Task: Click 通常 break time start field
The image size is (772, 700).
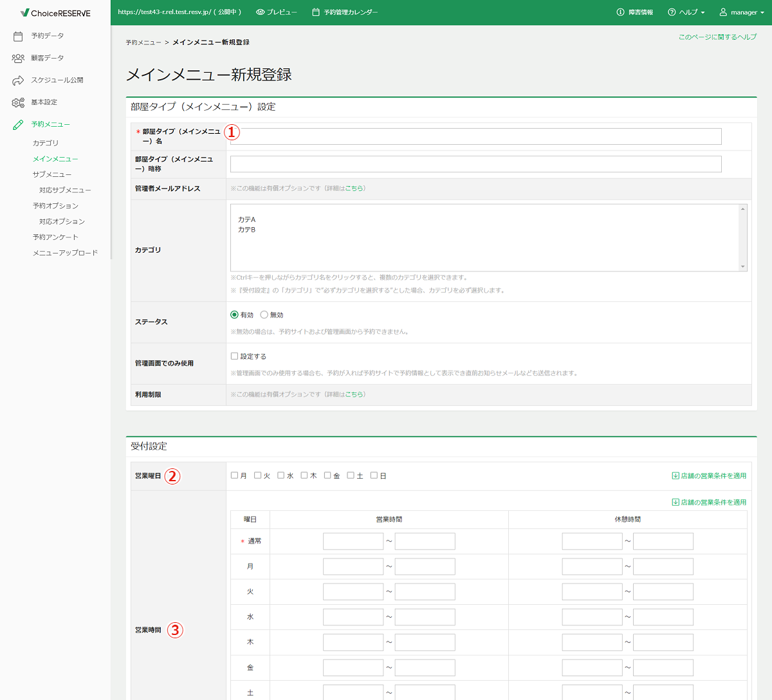Action: coord(593,541)
